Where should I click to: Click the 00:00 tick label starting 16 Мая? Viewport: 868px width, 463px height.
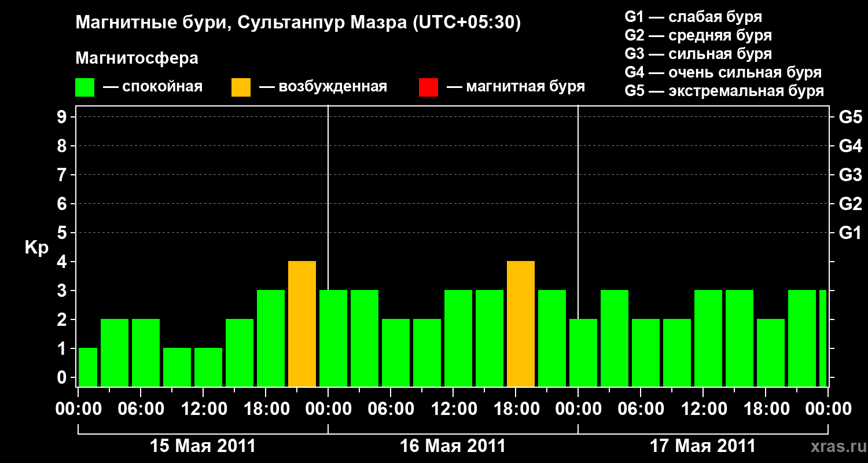point(328,409)
